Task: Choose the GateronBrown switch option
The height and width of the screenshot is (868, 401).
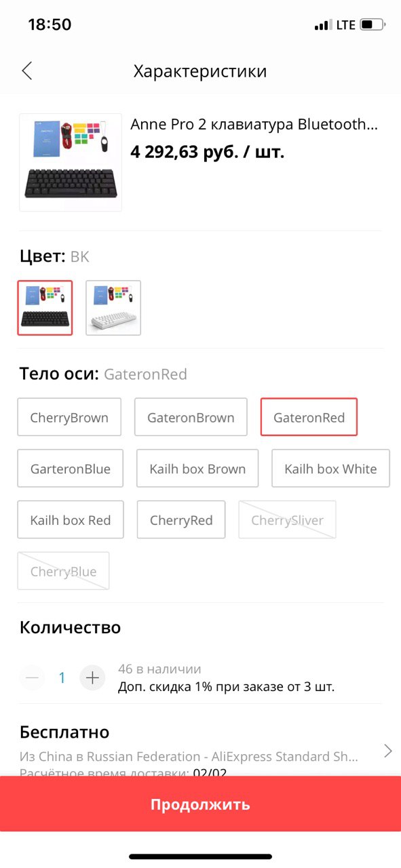Action: [x=191, y=417]
